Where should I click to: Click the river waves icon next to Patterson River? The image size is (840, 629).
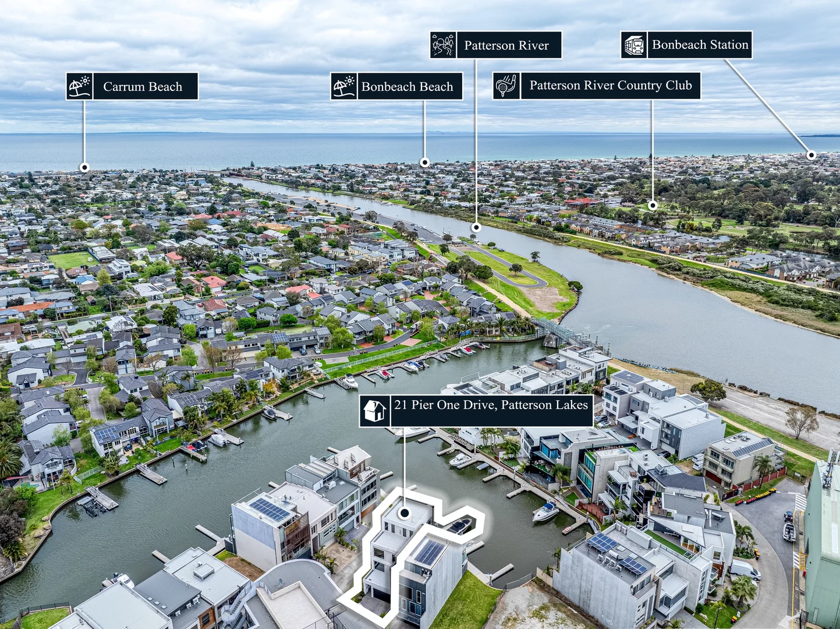443,44
